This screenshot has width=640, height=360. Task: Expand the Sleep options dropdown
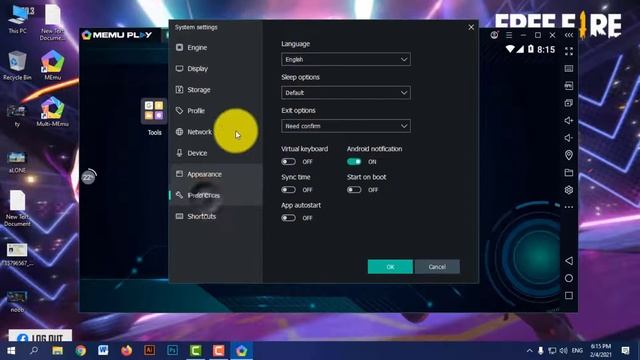(346, 93)
